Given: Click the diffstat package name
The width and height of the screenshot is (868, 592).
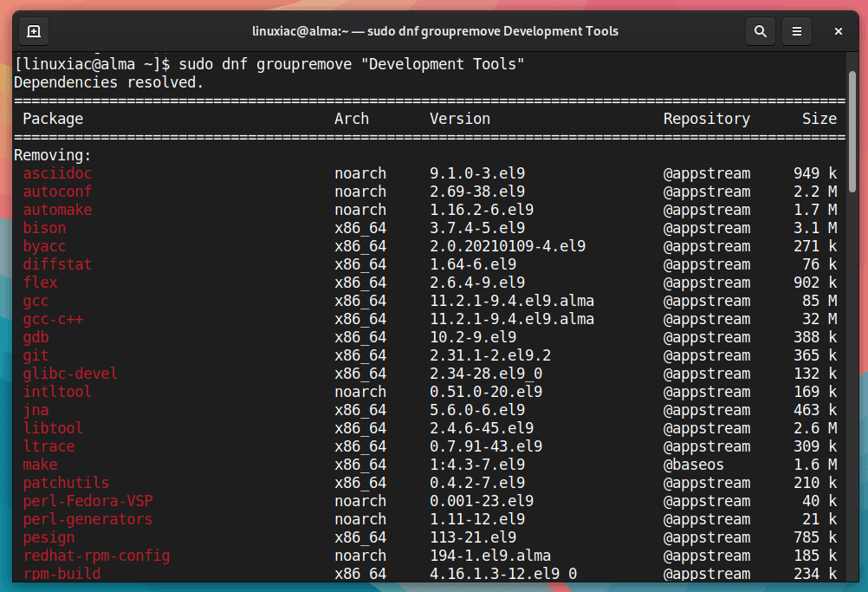Looking at the screenshot, I should click(x=57, y=264).
